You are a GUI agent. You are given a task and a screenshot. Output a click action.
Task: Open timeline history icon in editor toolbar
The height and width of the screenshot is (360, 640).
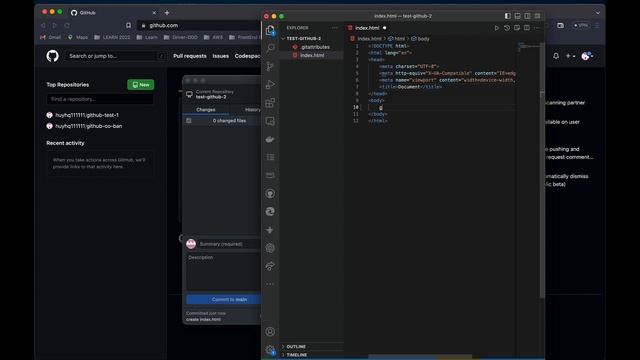click(x=507, y=28)
